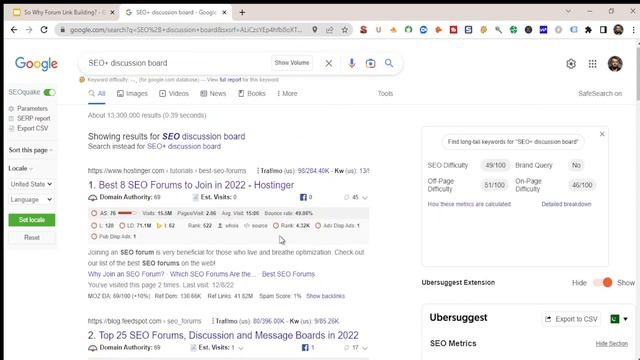Click the Reset button

point(32,238)
